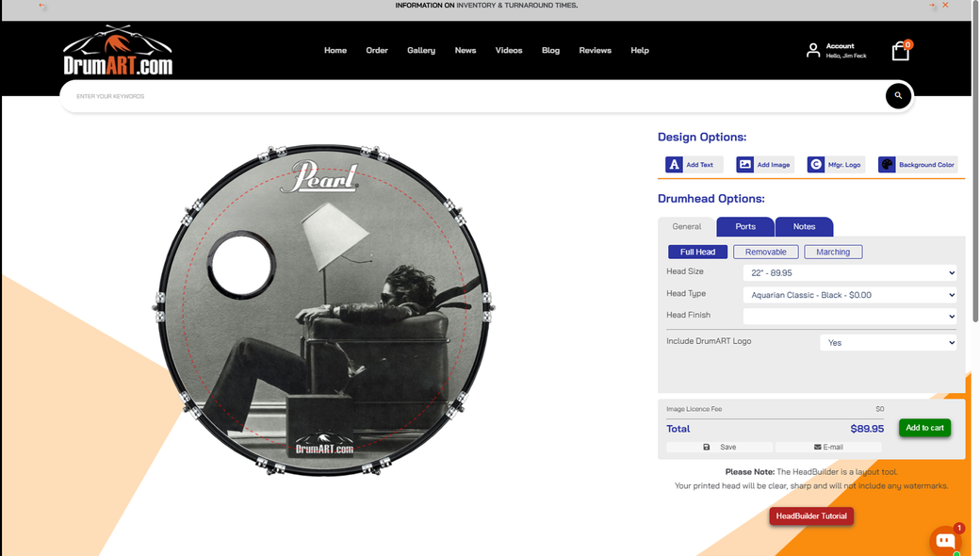
Task: Click the Add to cart button
Action: click(924, 428)
